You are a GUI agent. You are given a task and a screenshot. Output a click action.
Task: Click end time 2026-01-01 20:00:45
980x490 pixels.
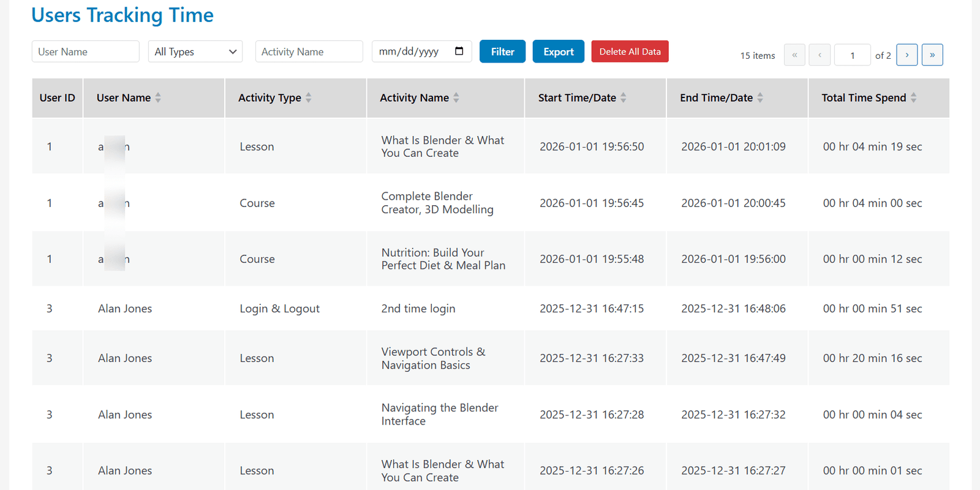(x=733, y=203)
